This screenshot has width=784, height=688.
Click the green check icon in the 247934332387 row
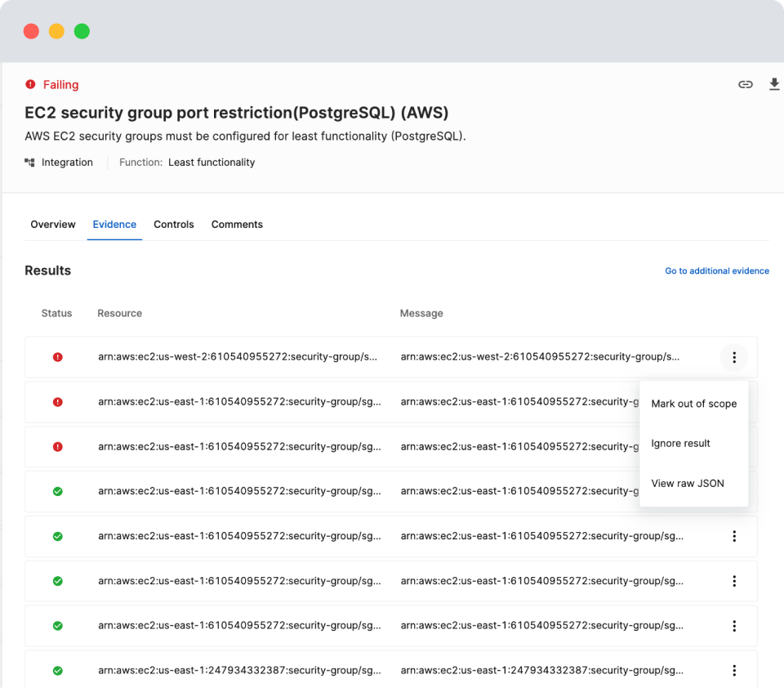coord(57,671)
